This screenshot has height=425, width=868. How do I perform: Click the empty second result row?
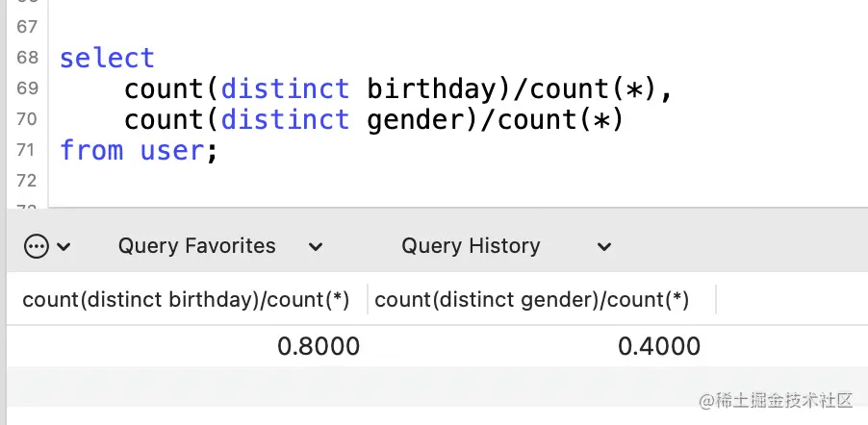[x=437, y=387]
